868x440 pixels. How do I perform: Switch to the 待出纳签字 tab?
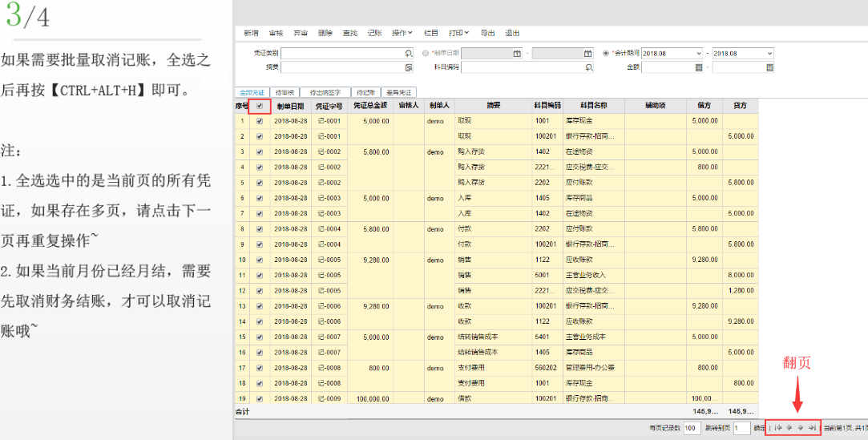click(325, 92)
